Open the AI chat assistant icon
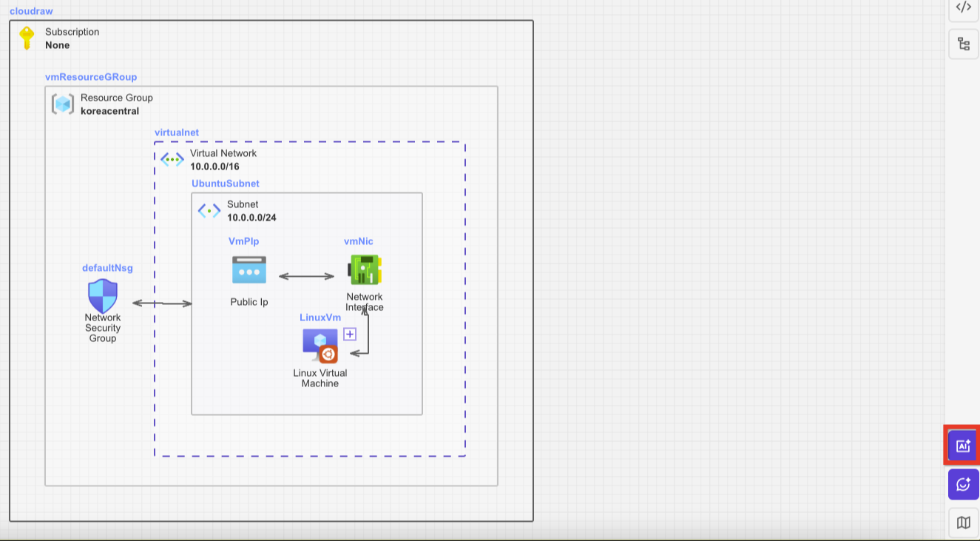 click(x=963, y=484)
